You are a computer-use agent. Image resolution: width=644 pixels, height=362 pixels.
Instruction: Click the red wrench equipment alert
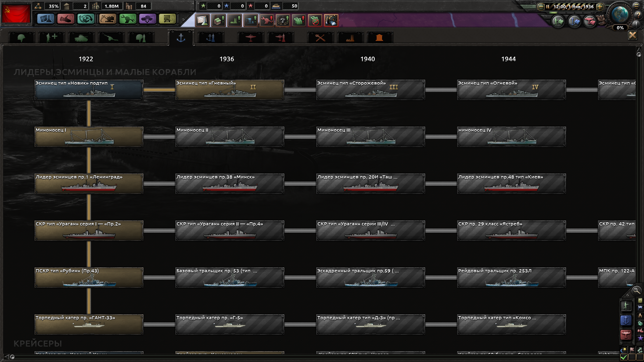pos(267,20)
